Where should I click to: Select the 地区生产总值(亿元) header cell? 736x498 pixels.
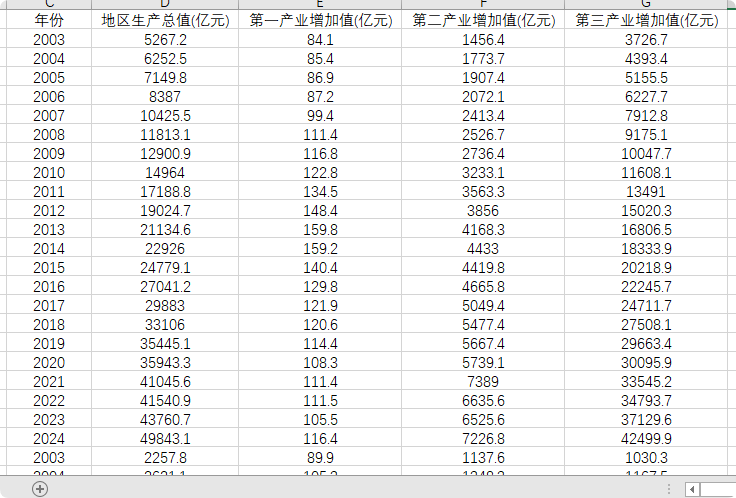coord(165,20)
